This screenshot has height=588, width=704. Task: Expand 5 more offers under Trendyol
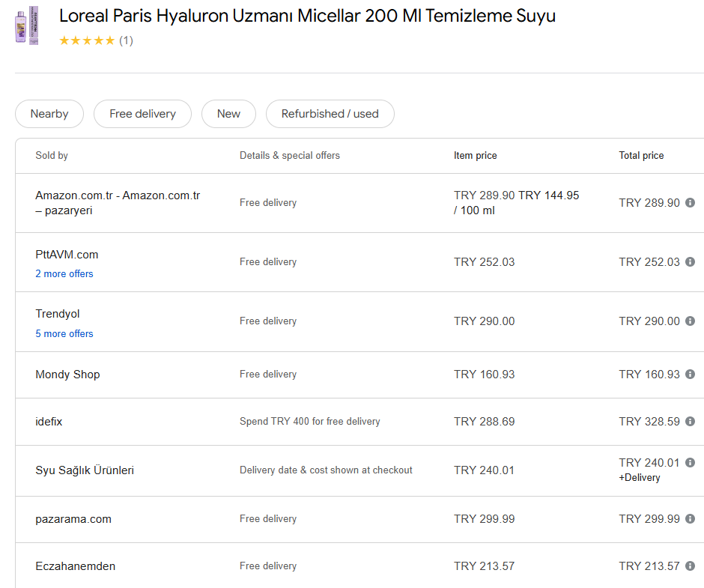pyautogui.click(x=64, y=334)
